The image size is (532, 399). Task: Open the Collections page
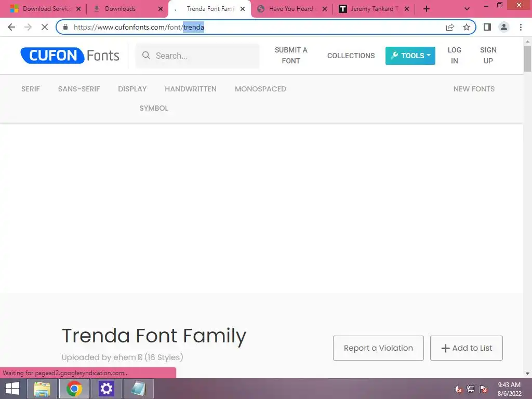351,56
